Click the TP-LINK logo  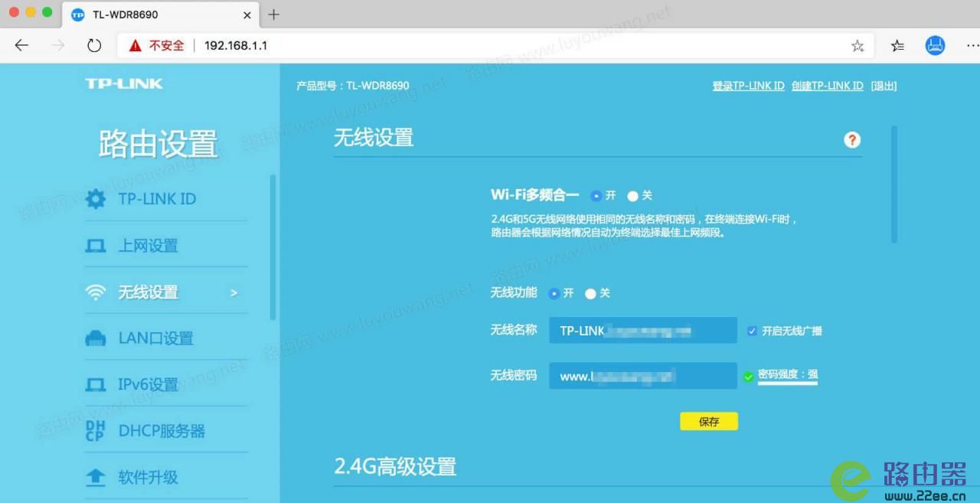pyautogui.click(x=123, y=83)
